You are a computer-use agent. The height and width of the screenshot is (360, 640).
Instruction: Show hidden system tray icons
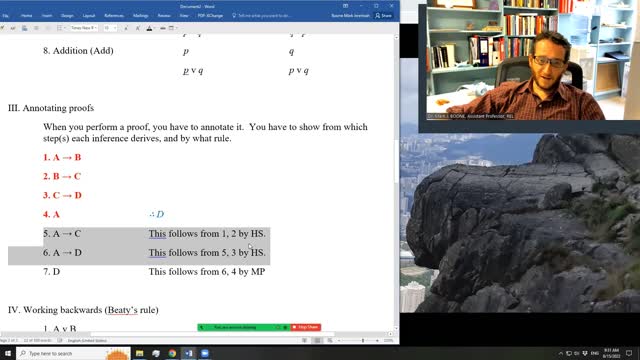[x=561, y=353]
